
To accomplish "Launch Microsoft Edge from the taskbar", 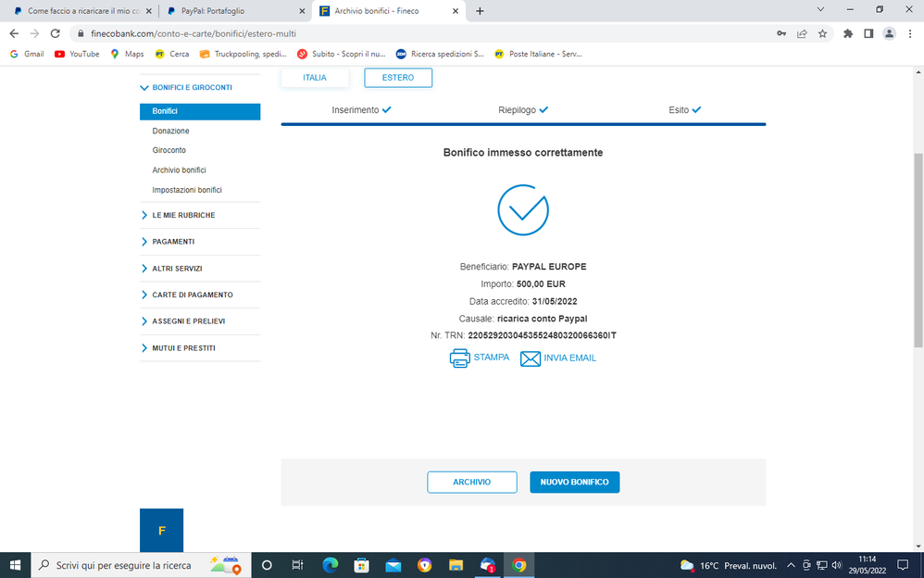I will tap(330, 565).
